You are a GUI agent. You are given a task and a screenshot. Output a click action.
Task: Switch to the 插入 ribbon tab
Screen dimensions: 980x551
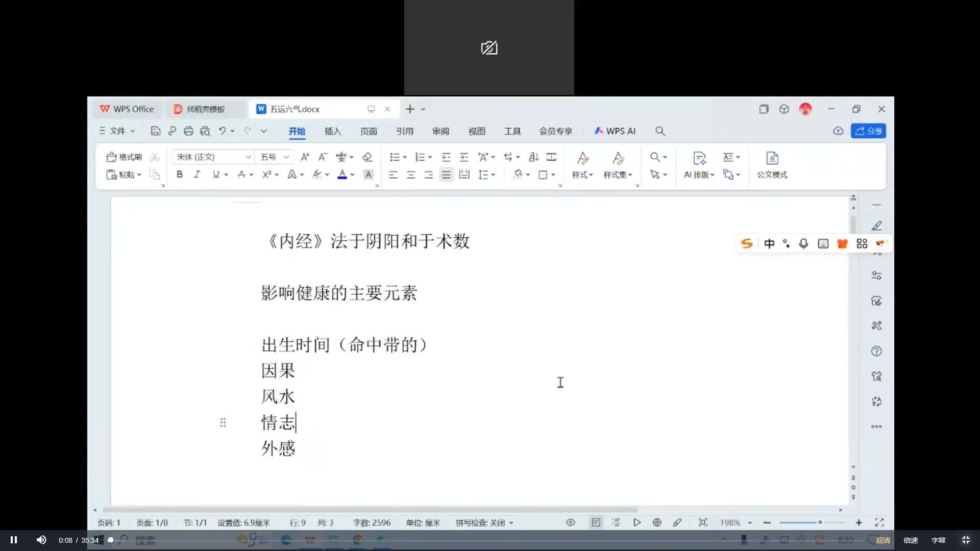(332, 131)
